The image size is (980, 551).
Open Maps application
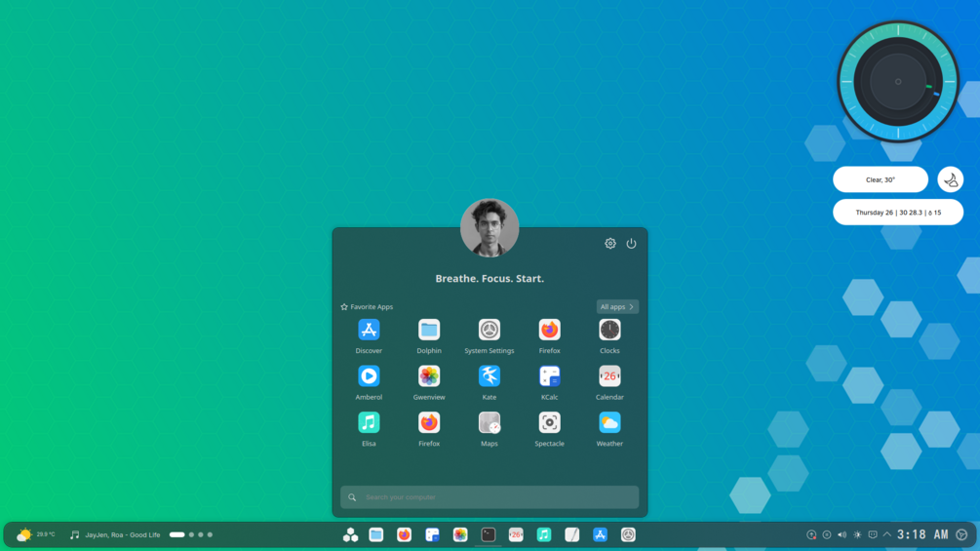click(x=490, y=428)
